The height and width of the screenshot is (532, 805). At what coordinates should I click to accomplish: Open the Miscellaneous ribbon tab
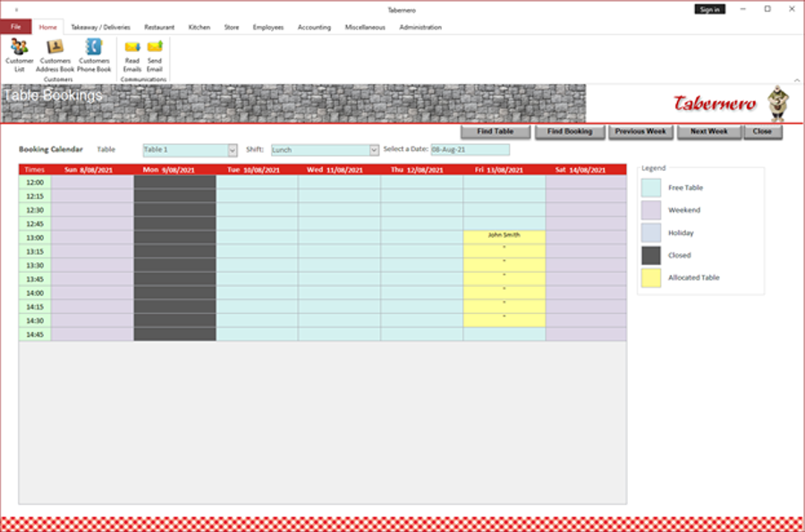pyautogui.click(x=365, y=27)
